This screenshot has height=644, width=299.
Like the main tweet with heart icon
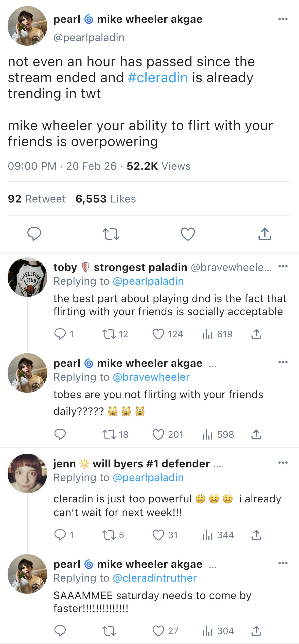click(x=188, y=234)
